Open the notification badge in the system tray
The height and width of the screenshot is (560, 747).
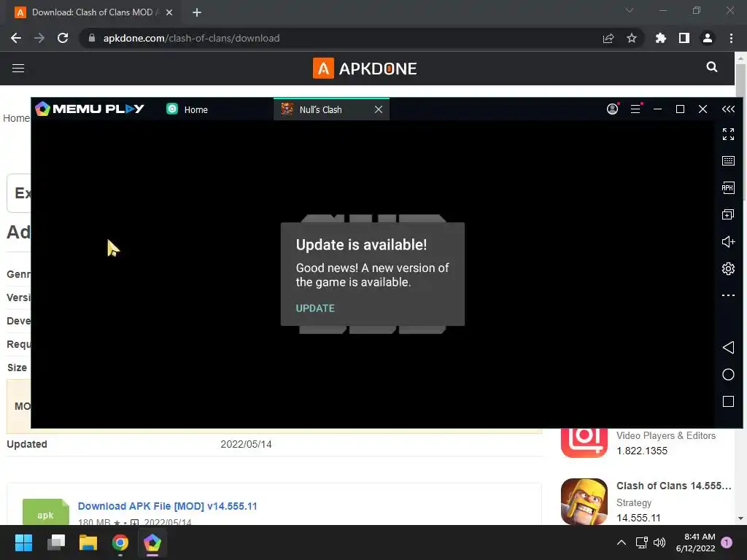pyautogui.click(x=727, y=542)
